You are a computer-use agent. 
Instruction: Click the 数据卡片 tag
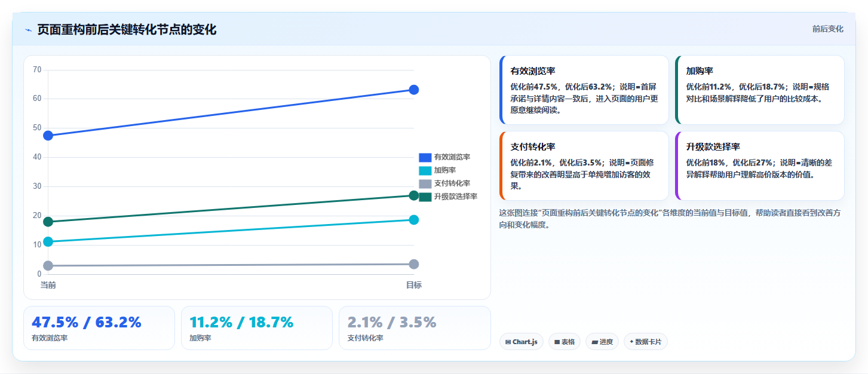[x=645, y=342]
